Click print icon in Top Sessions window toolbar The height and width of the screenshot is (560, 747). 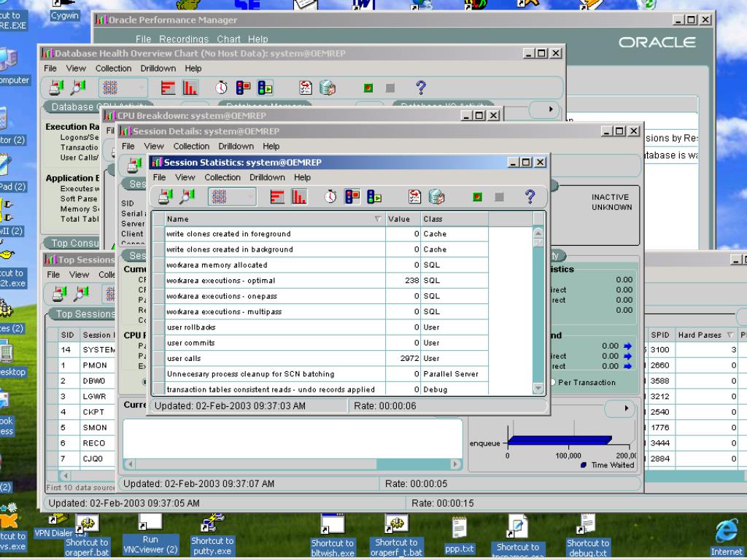click(60, 294)
